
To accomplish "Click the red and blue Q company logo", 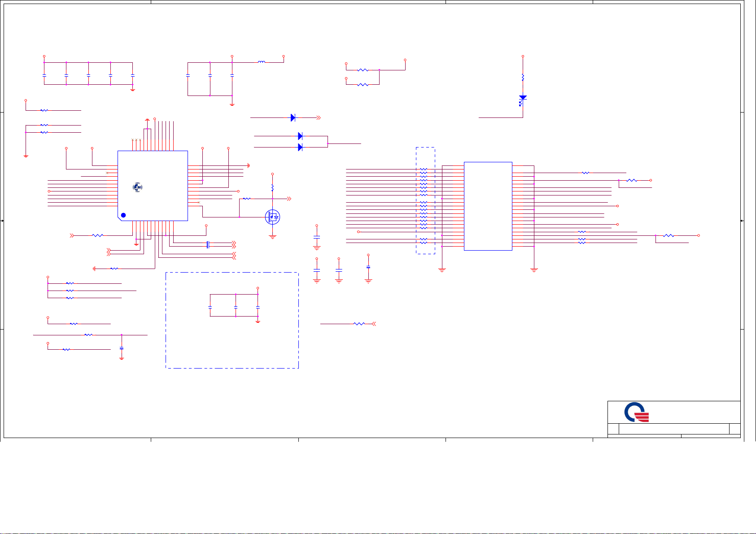I will click(637, 412).
